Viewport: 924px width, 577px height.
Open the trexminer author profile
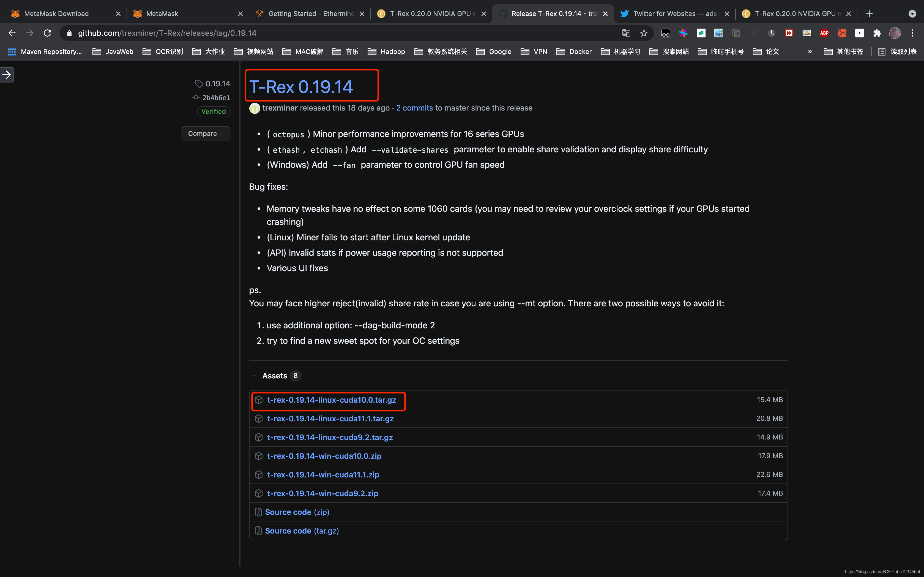tap(280, 108)
